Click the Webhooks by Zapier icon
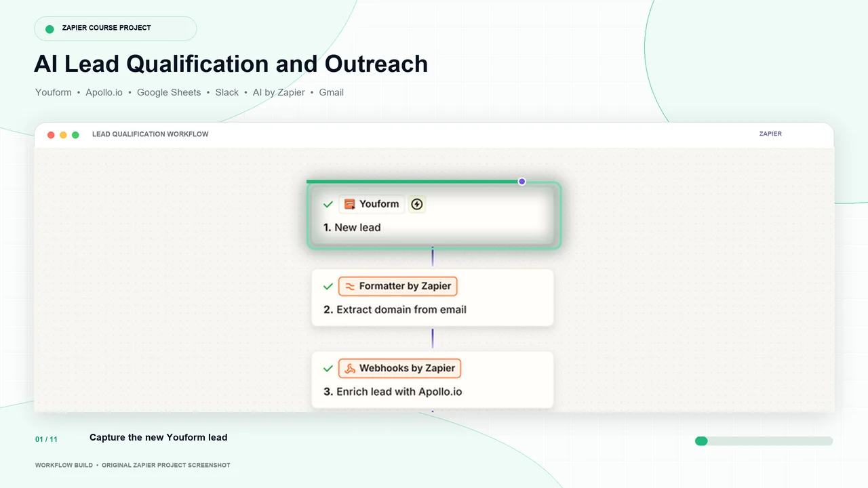Screen dimensions: 868x488 coord(350,369)
